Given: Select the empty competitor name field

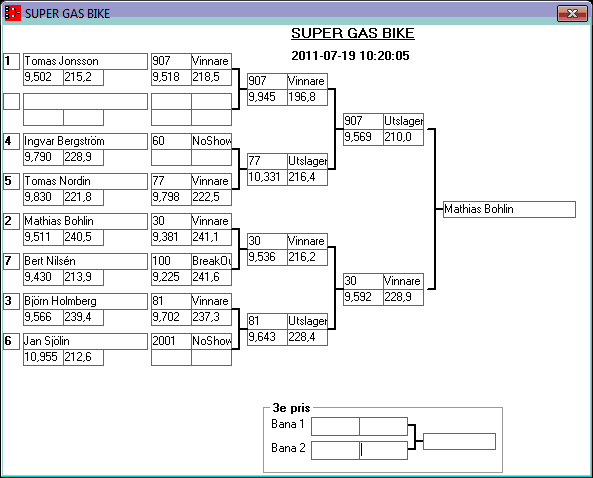Looking at the screenshot, I should [x=85, y=102].
